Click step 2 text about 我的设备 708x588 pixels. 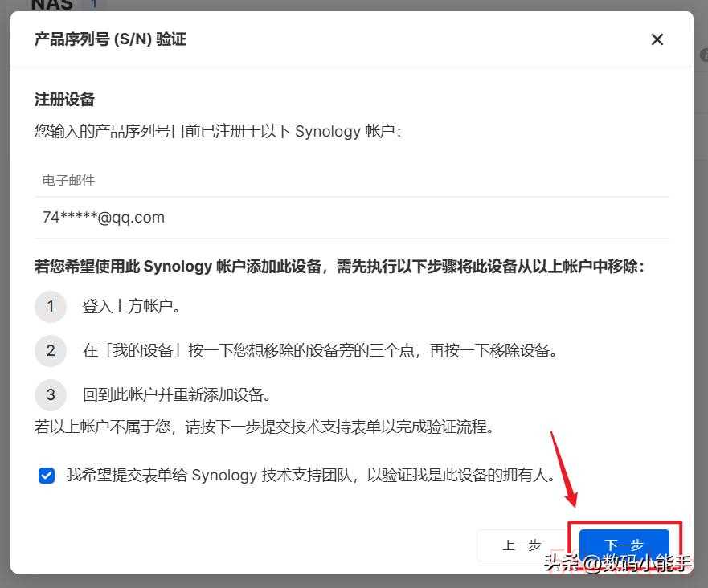[x=320, y=351]
